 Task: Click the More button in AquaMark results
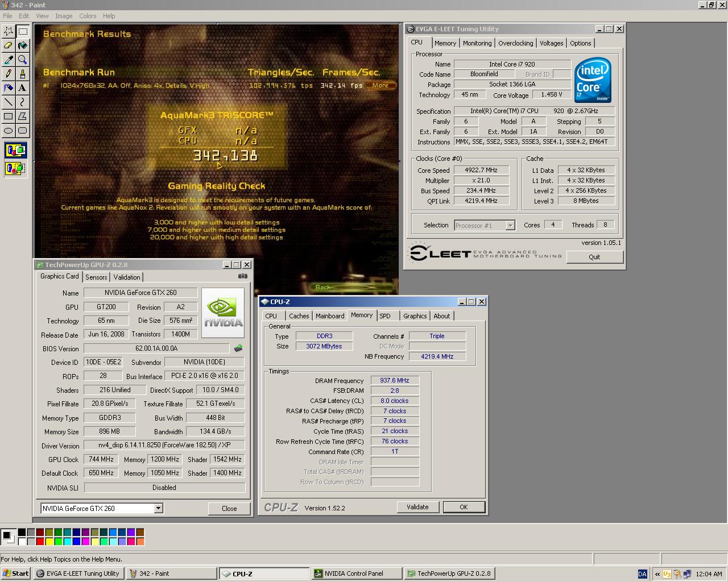(380, 85)
